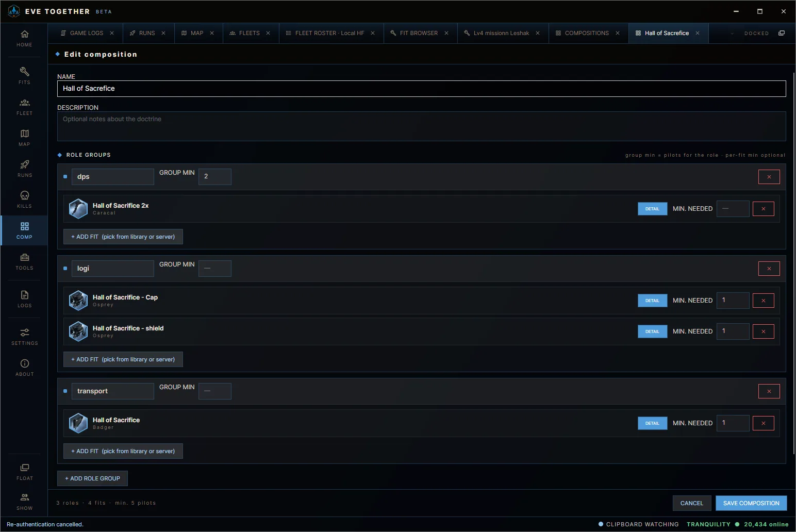
Task: Add a fit to the logi group
Action: [123, 359]
